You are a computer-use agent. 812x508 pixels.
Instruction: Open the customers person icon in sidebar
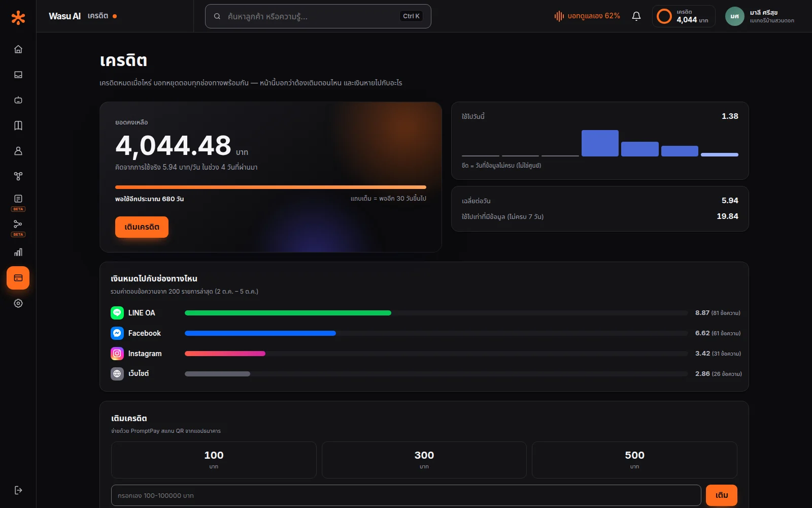18,151
